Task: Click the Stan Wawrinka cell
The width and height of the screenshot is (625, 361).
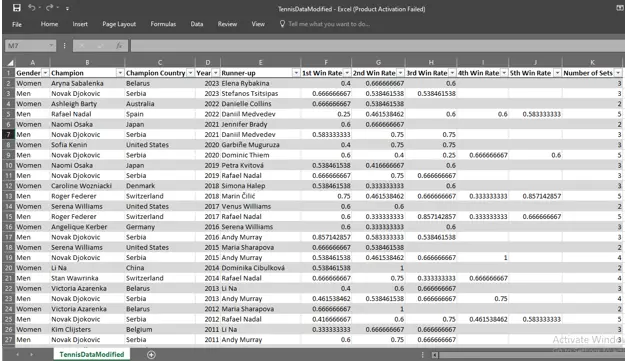Action: point(87,278)
